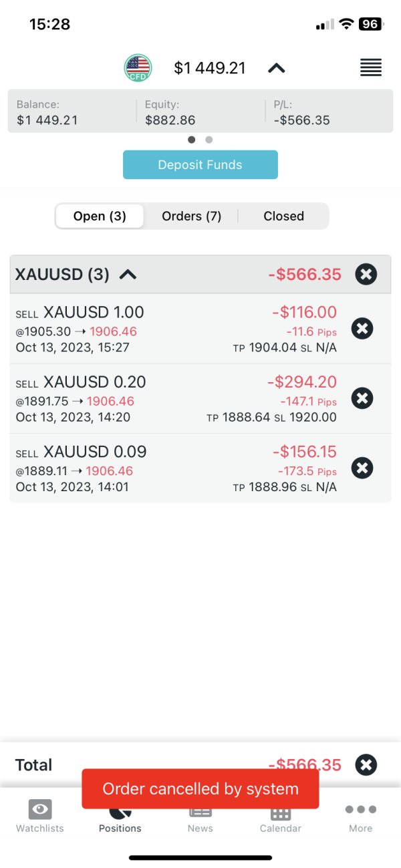
Task: Switch to Orders (7) tab
Action: coord(191,216)
